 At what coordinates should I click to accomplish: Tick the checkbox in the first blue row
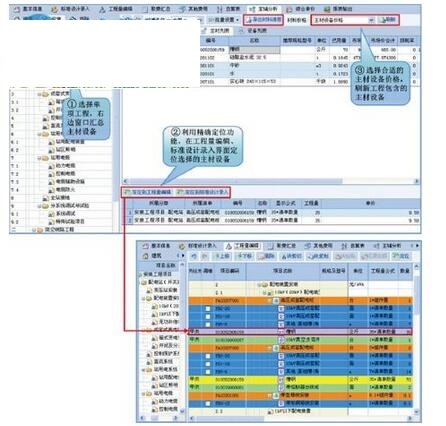point(208,309)
